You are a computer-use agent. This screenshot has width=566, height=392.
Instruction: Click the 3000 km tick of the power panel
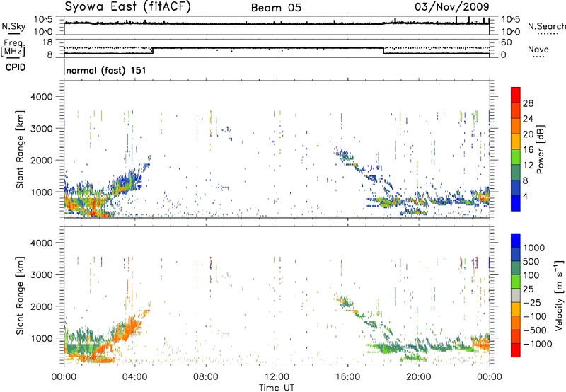pos(41,129)
